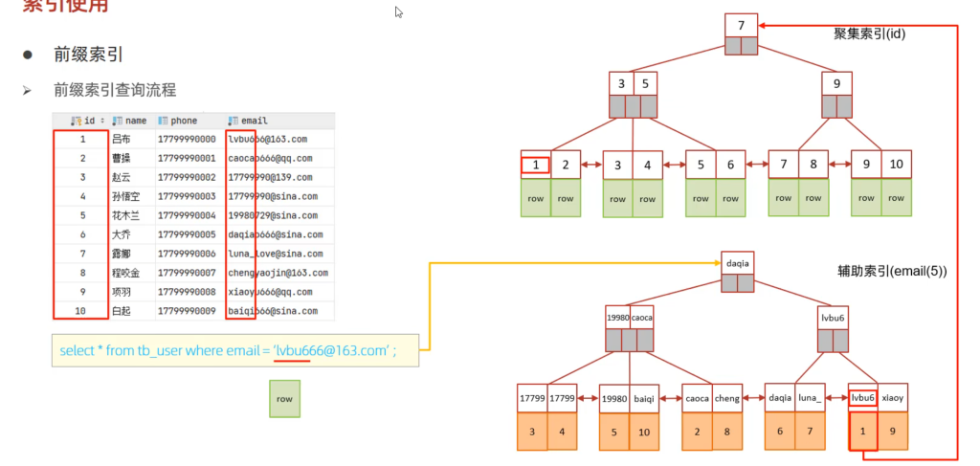
Task: Click the 辅助索引(email(5)) label
Action: [892, 272]
